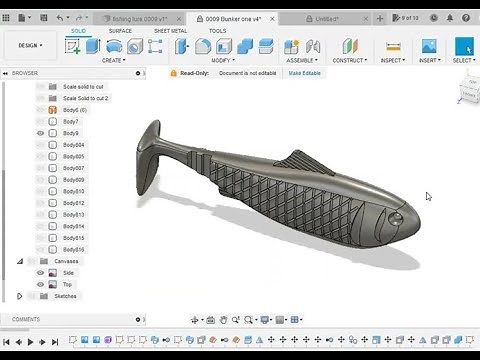480x360 pixels.
Task: Open the notifications bell
Action: click(x=450, y=18)
